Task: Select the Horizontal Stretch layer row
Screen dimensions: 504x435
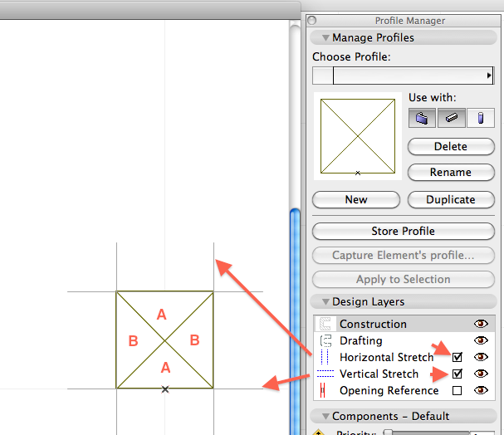Action: tap(404, 357)
